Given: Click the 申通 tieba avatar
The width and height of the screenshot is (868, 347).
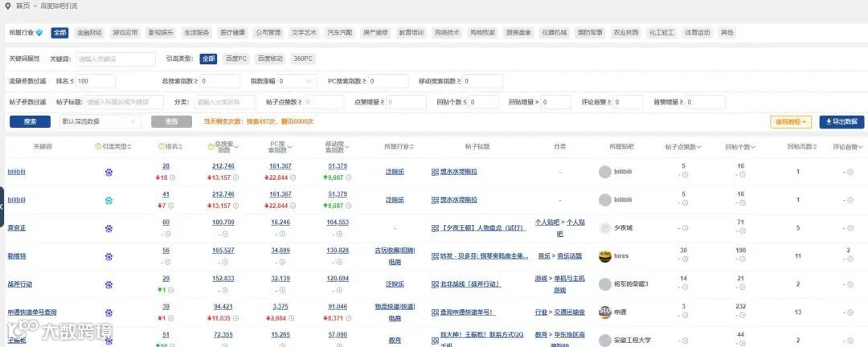Looking at the screenshot, I should click(605, 312).
